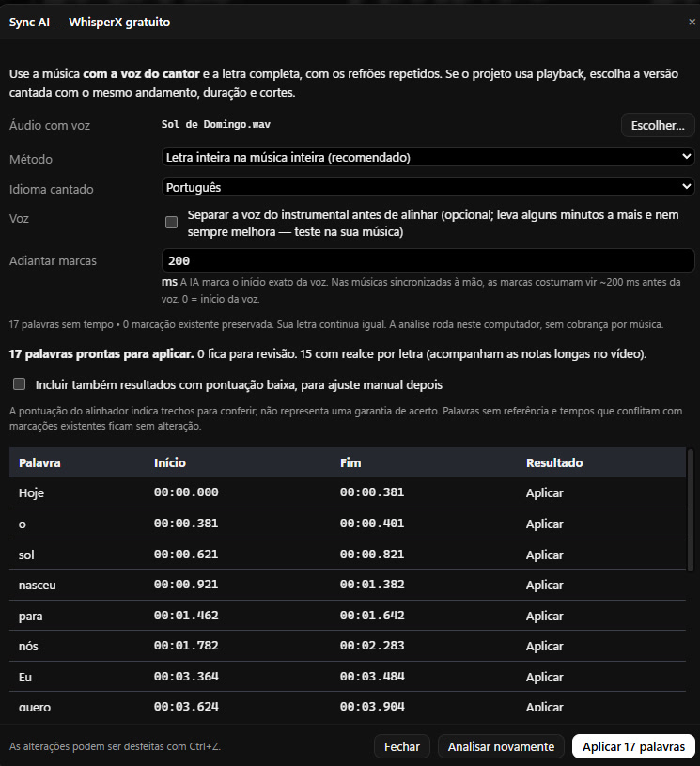This screenshot has width=700, height=766.
Task: Click end time 00:03.484
Action: 372,676
